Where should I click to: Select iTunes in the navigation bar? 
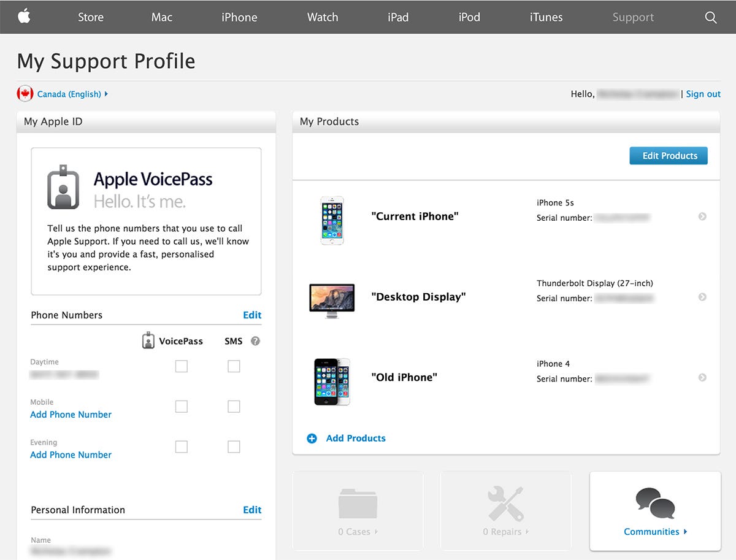coord(546,17)
